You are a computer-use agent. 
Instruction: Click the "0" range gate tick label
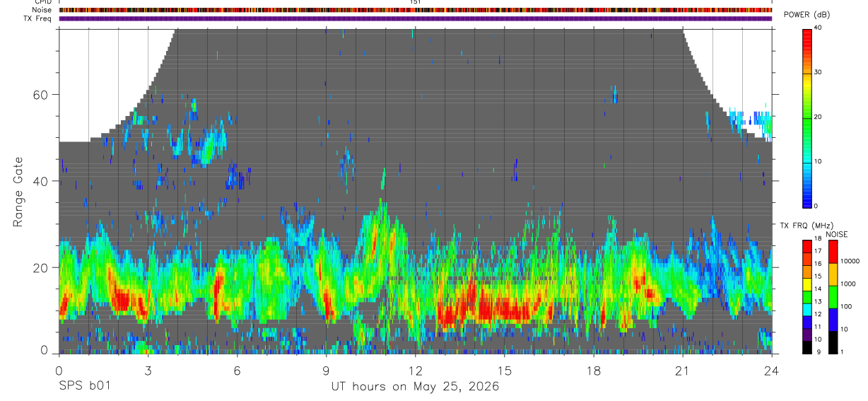tap(44, 350)
